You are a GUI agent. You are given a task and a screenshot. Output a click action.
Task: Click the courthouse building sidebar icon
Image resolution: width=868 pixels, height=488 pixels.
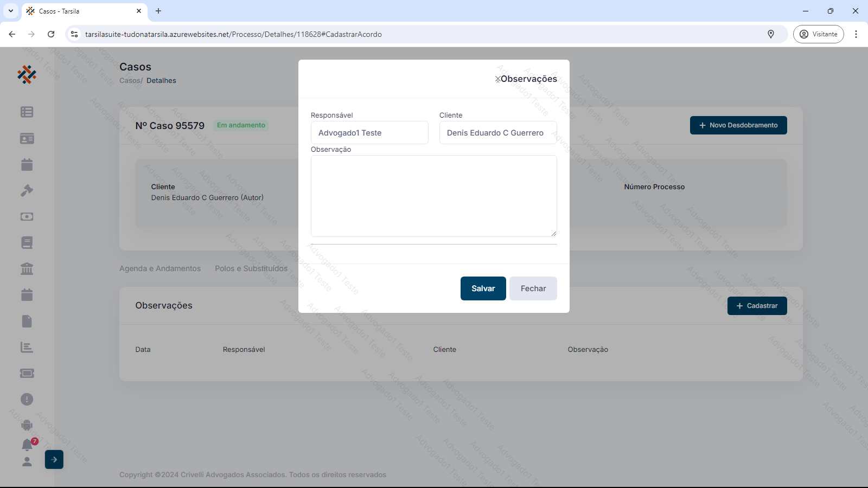(x=27, y=268)
